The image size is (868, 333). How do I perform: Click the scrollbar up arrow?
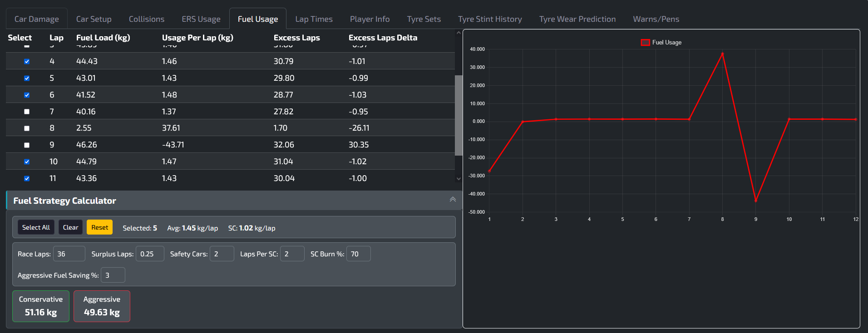459,33
